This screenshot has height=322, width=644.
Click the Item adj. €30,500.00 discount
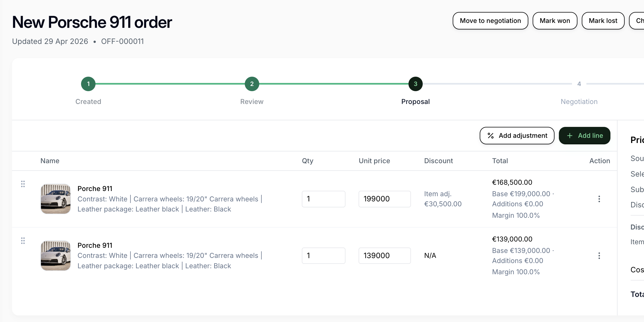443,199
